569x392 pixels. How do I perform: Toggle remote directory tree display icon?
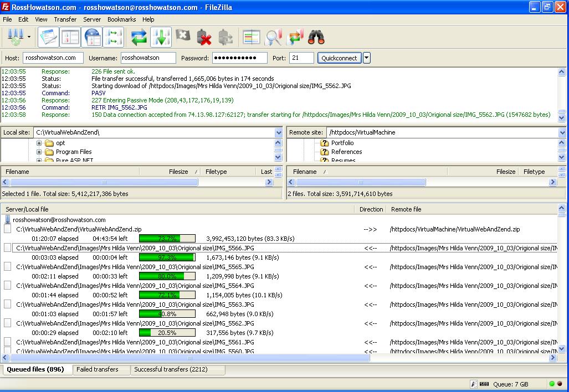click(92, 37)
